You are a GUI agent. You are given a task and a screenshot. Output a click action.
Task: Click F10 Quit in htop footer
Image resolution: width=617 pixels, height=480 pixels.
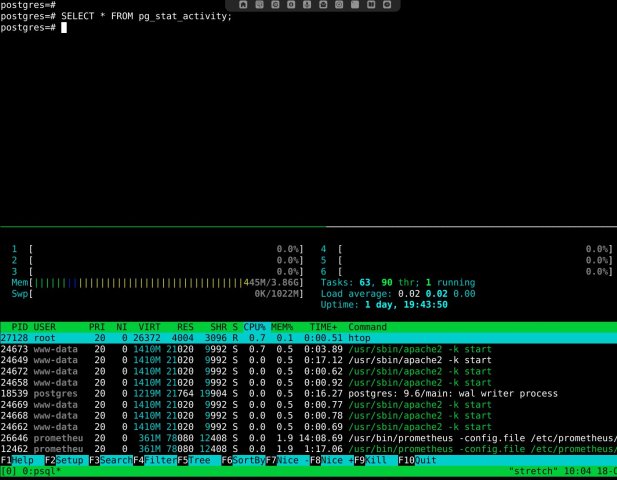(x=417, y=460)
